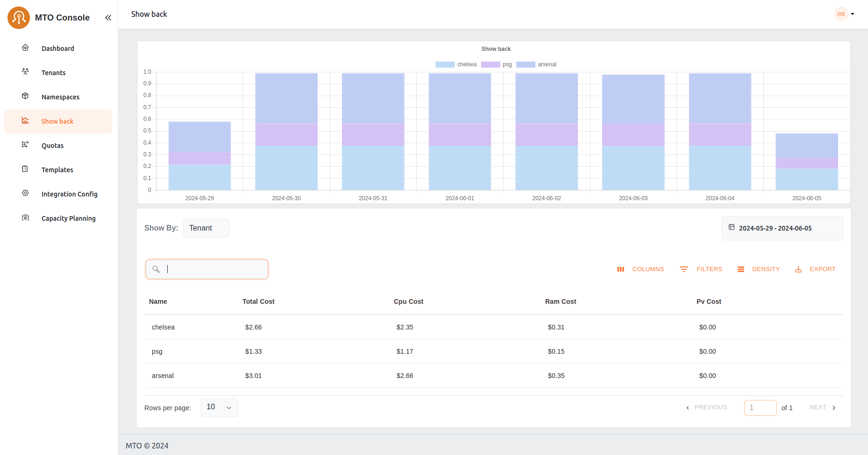
Task: Click the Export download icon
Action: (x=798, y=269)
